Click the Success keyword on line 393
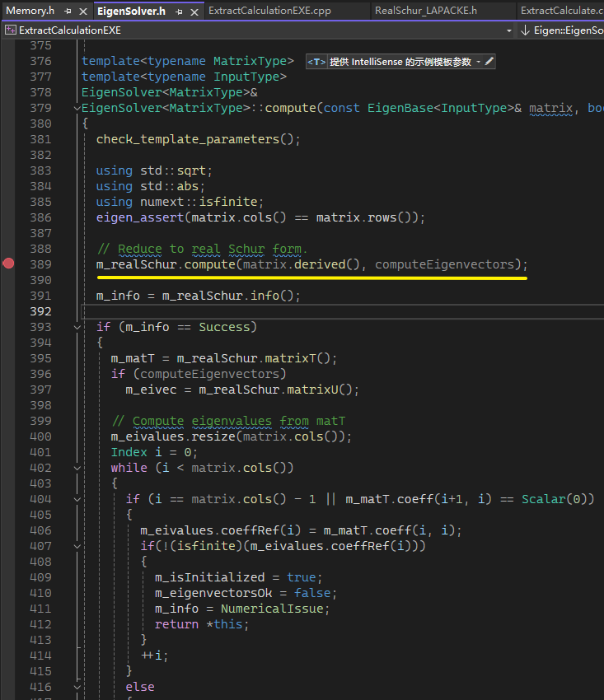The image size is (604, 700). [224, 327]
